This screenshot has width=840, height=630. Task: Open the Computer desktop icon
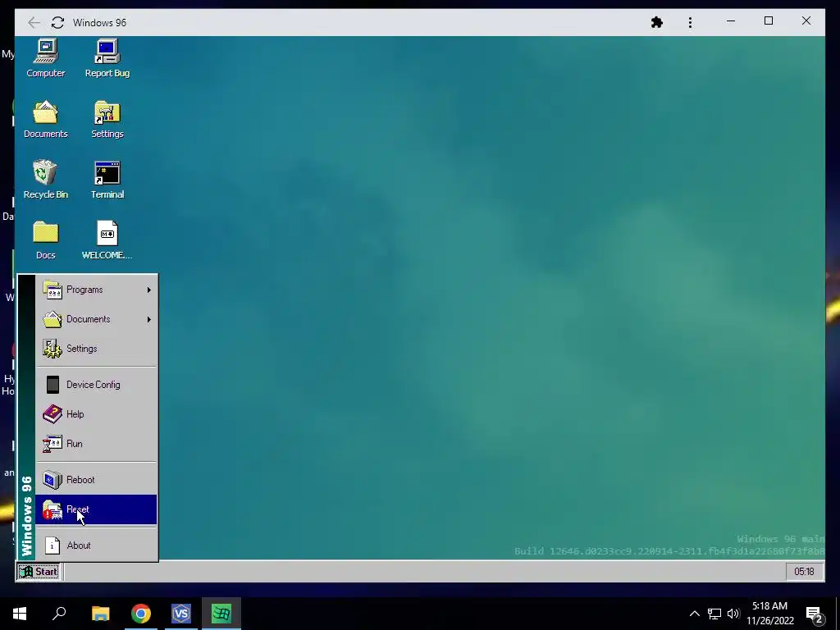[x=46, y=58]
